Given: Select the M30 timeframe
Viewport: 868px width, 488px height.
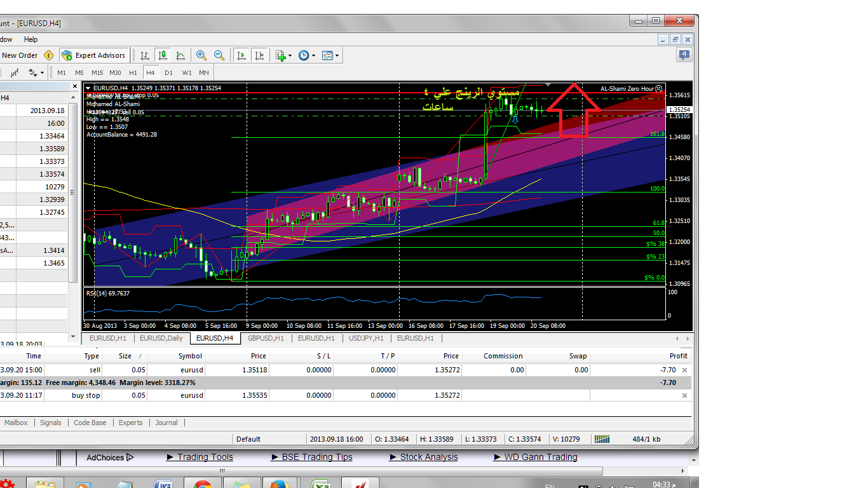Looking at the screenshot, I should 115,72.
